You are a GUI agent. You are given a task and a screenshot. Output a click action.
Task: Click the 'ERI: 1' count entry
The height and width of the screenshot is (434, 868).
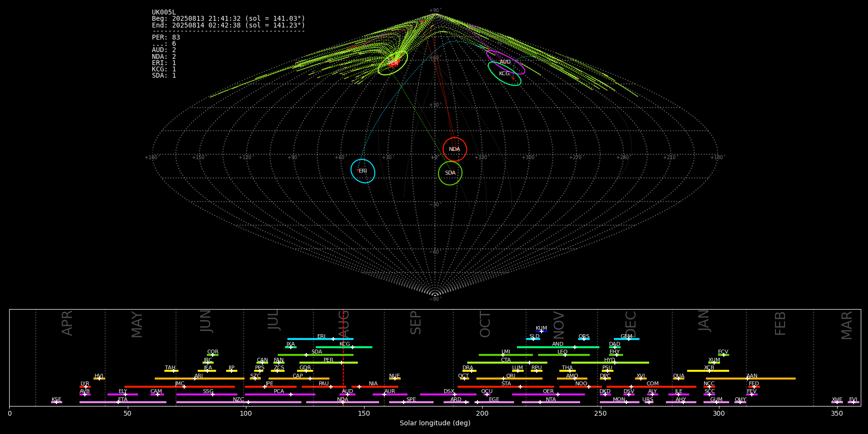[x=164, y=63]
